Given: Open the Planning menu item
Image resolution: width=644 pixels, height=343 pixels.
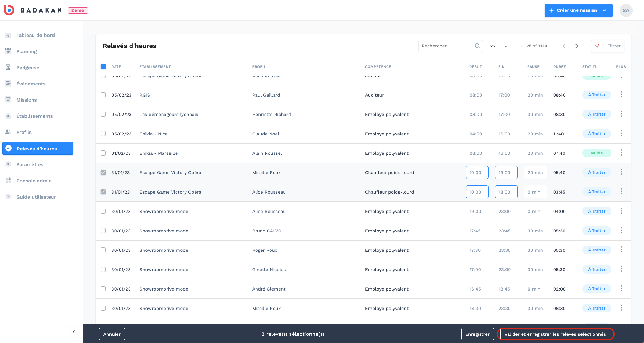Looking at the screenshot, I should 26,51.
